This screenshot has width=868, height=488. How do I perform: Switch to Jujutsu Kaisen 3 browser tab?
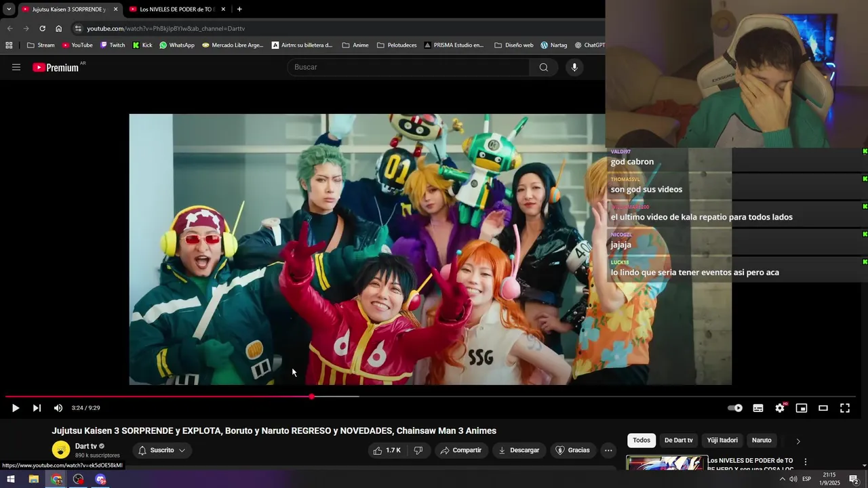pyautogui.click(x=68, y=9)
